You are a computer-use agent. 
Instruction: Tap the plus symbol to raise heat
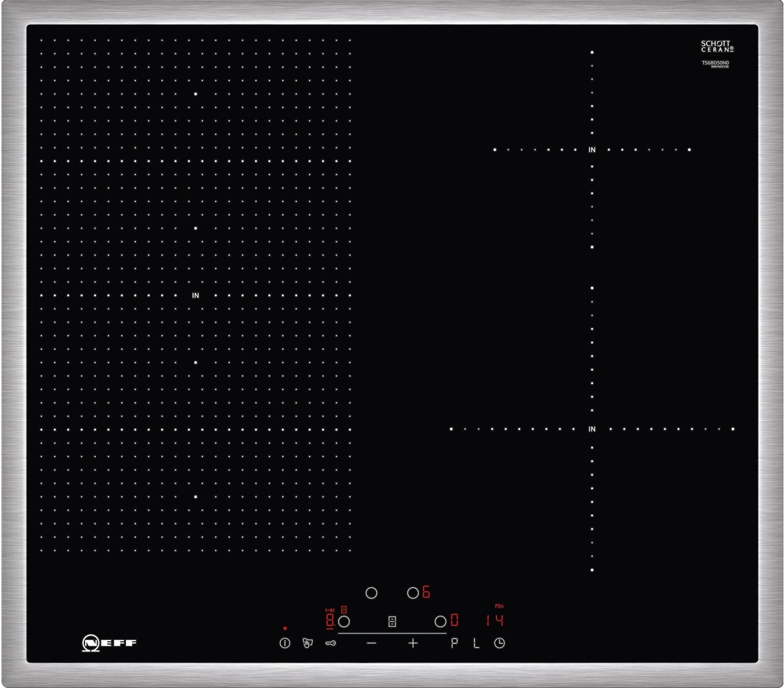[413, 643]
